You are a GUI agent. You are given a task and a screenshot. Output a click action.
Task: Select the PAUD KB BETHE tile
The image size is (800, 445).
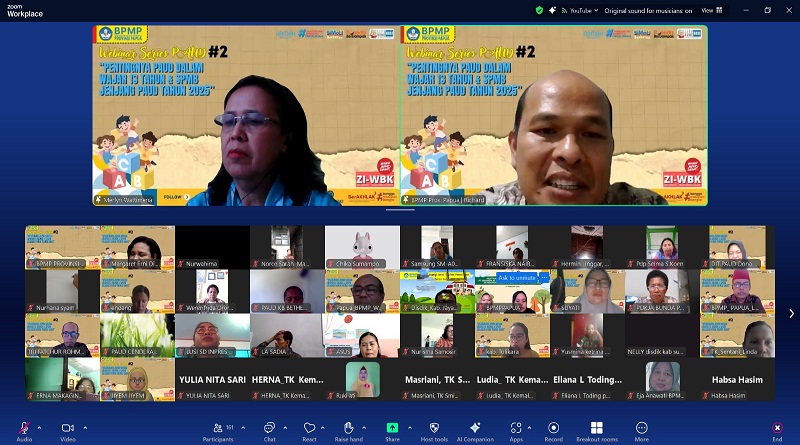pos(287,291)
